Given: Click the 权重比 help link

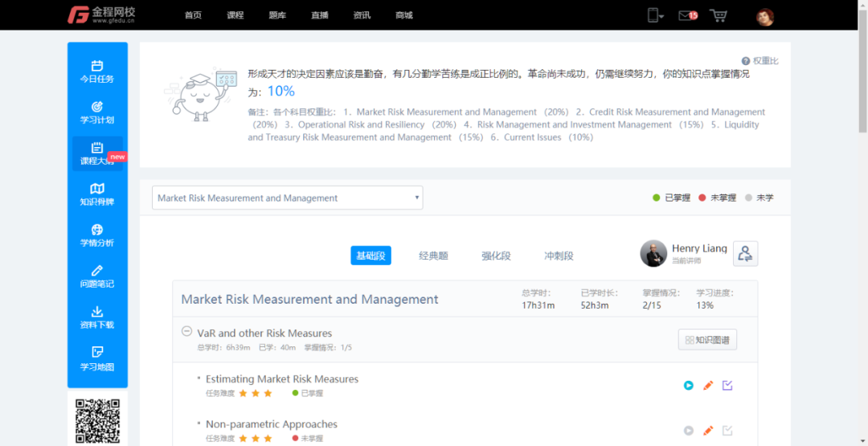Looking at the screenshot, I should (x=759, y=61).
